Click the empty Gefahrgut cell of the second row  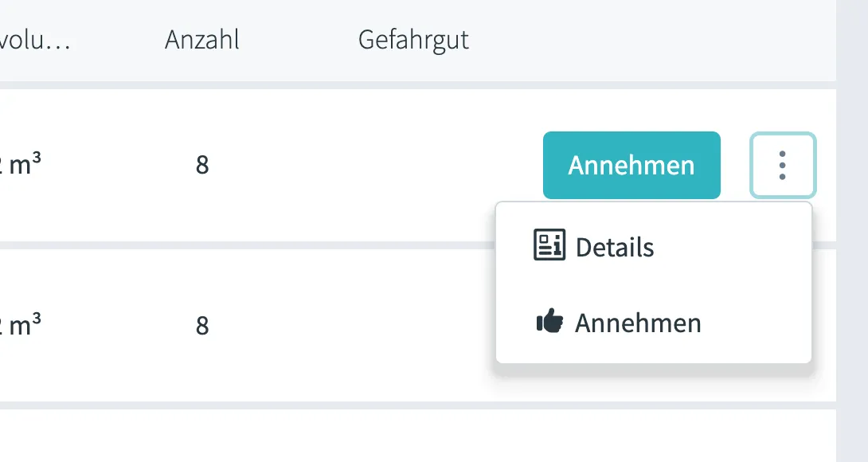pyautogui.click(x=414, y=325)
